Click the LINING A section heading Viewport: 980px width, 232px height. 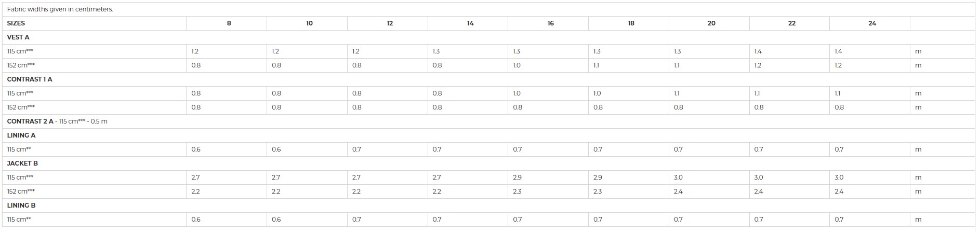pyautogui.click(x=21, y=135)
